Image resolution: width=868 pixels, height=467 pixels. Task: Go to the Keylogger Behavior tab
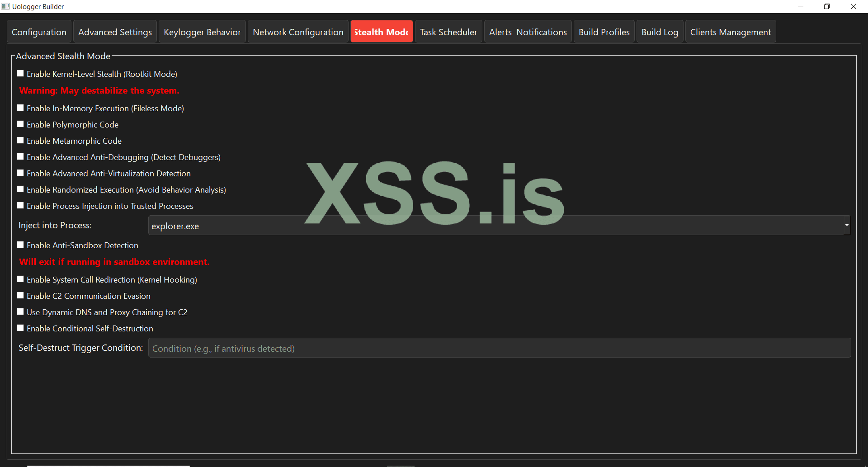coord(202,32)
